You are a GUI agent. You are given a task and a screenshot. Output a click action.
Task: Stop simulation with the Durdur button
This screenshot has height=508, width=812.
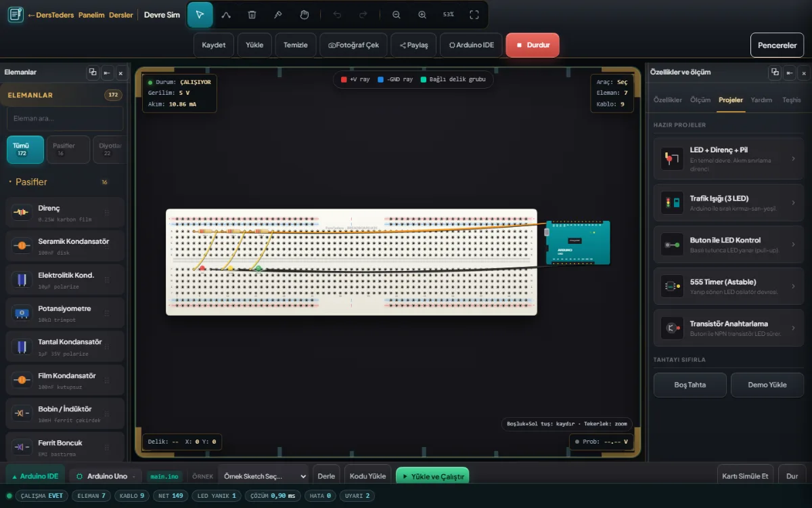(x=533, y=45)
